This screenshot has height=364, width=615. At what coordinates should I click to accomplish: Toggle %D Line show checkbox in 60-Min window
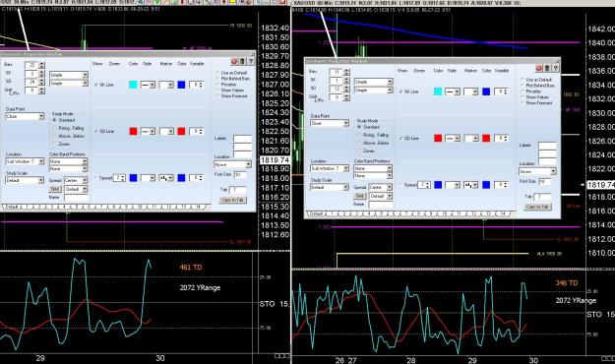[x=400, y=138]
